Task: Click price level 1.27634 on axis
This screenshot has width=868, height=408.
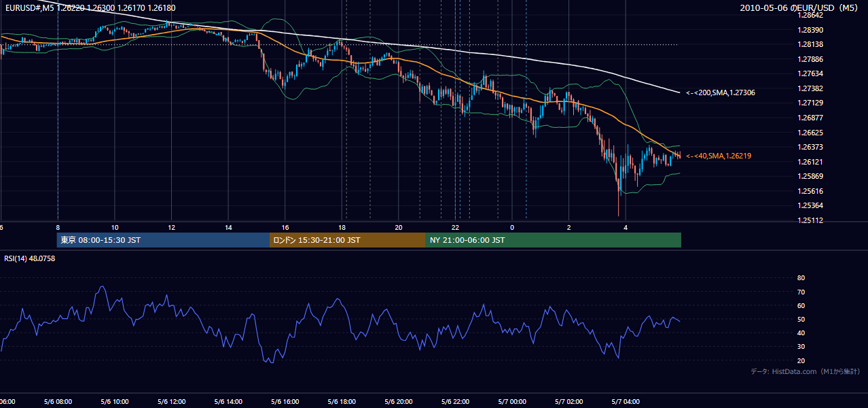Action: (x=810, y=73)
